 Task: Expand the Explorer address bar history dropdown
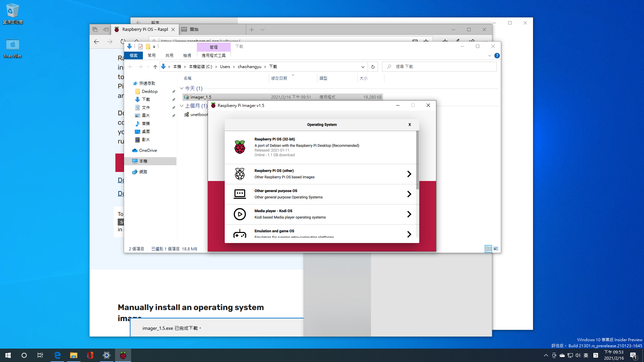coord(363,67)
